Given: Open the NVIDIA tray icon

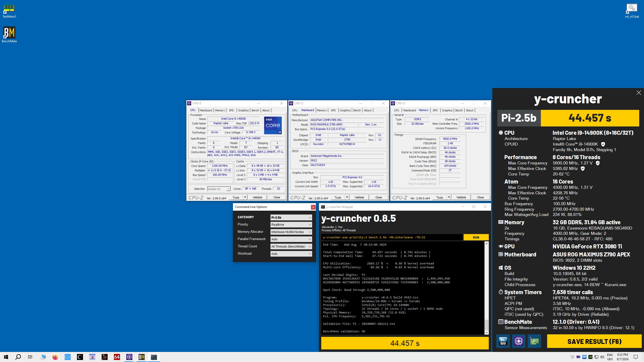Looking at the screenshot, I should (590, 357).
